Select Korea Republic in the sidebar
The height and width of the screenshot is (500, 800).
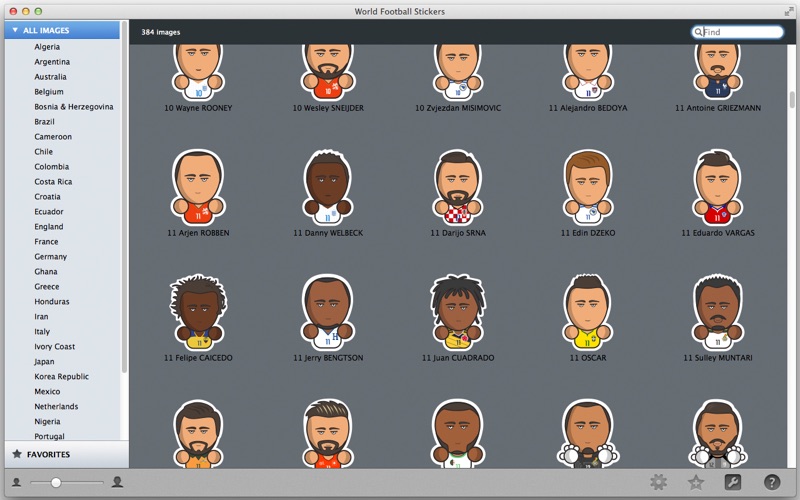tap(62, 377)
